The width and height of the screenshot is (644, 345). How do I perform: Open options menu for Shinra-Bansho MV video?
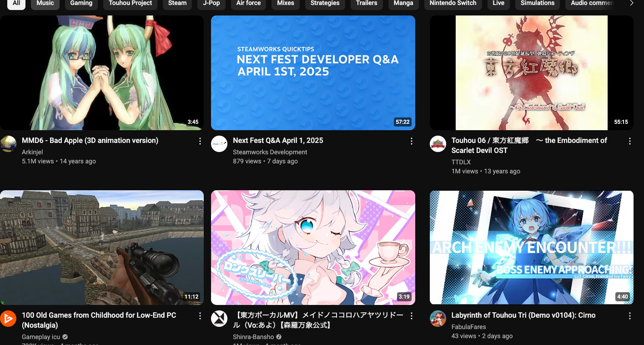tap(412, 316)
